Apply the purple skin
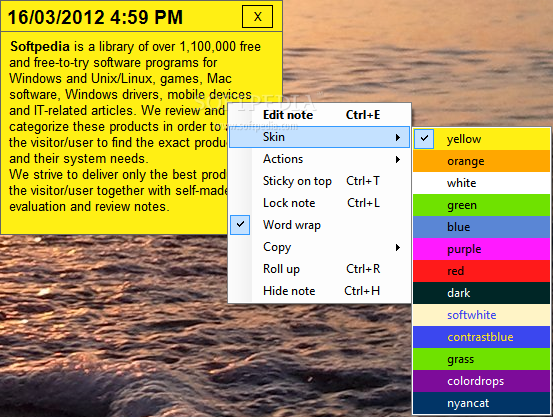The image size is (553, 417). click(x=481, y=249)
